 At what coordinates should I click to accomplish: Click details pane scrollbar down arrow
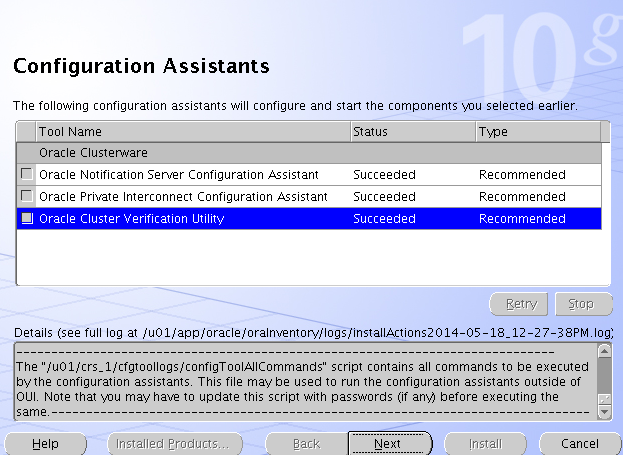point(604,412)
